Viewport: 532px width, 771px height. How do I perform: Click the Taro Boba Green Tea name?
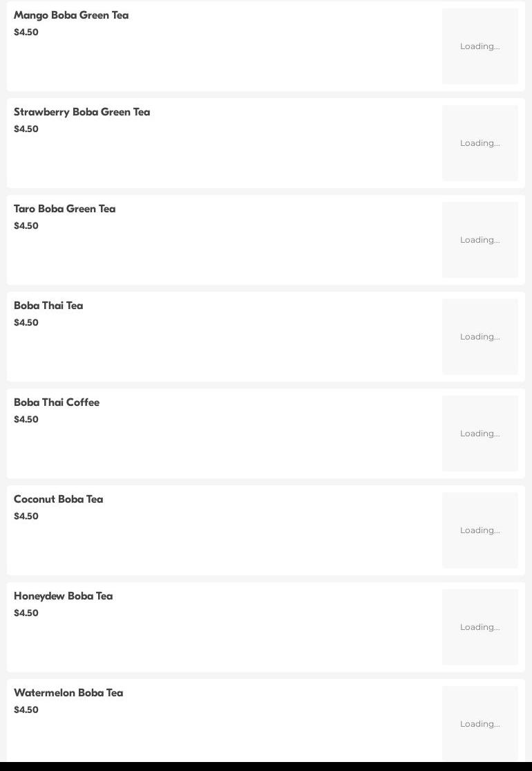(64, 209)
